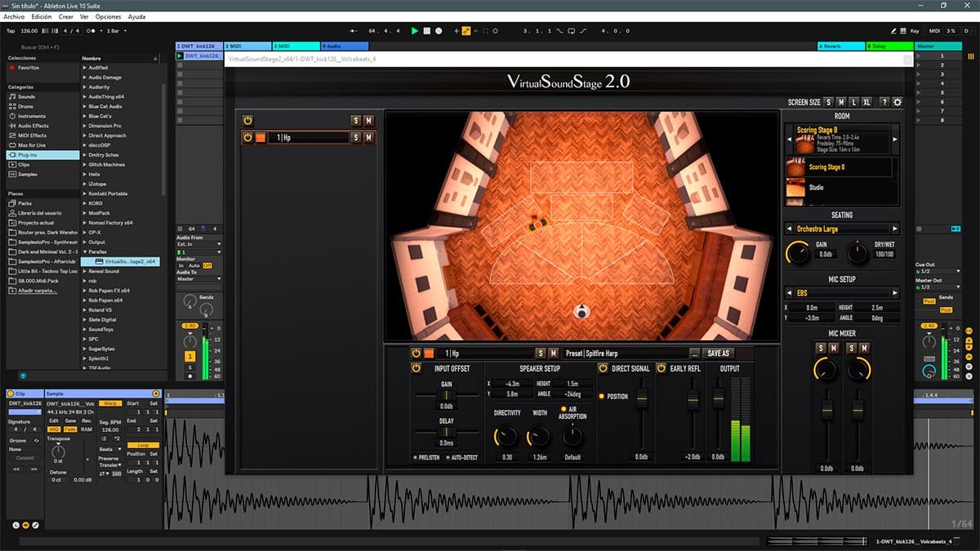Image resolution: width=980 pixels, height=551 pixels.
Task: Select Sounds category in browser
Action: tap(27, 96)
